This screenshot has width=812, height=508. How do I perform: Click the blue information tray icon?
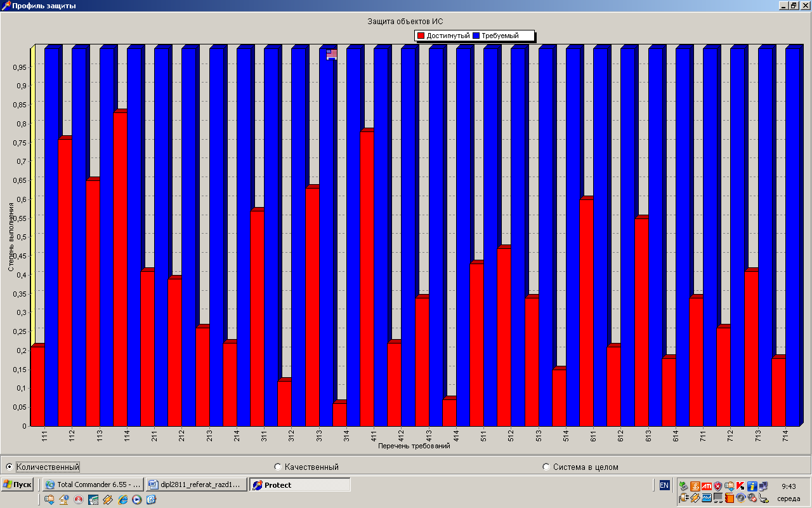coord(752,486)
